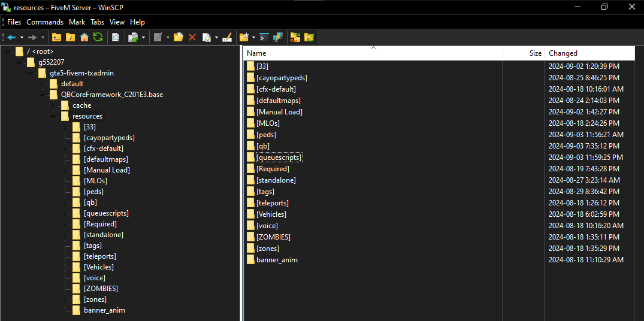Go back to the previous directory
The image size is (644, 321).
11,37
